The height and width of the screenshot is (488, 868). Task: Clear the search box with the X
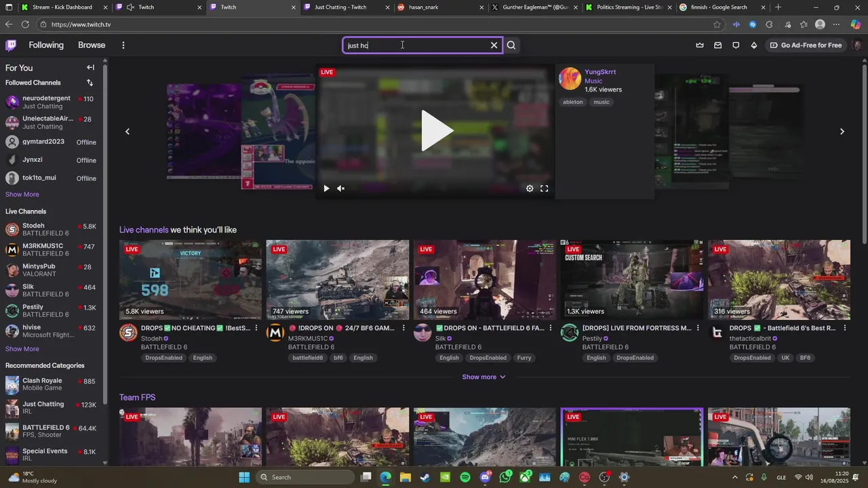(x=494, y=45)
